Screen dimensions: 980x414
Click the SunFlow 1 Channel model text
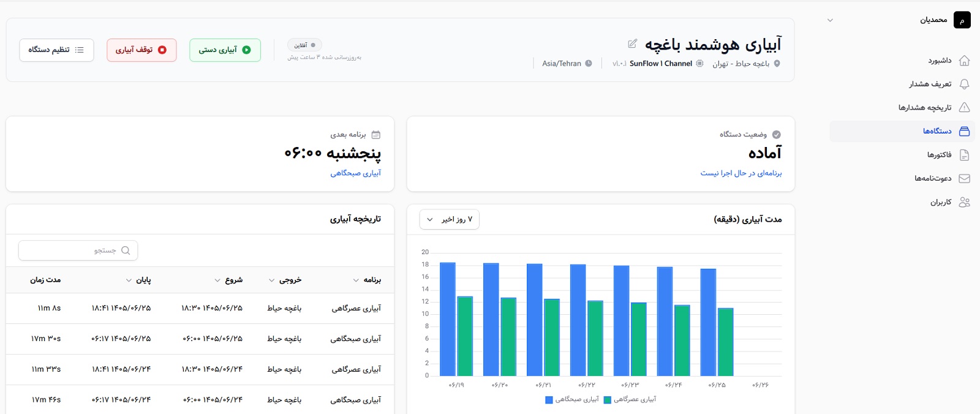[661, 64]
